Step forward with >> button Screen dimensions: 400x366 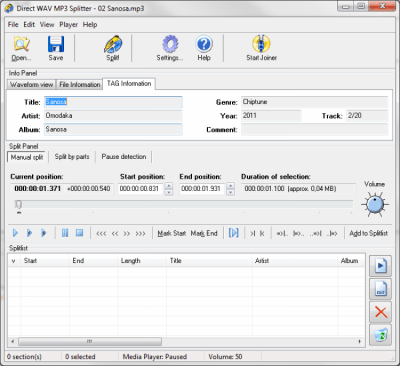(127, 233)
